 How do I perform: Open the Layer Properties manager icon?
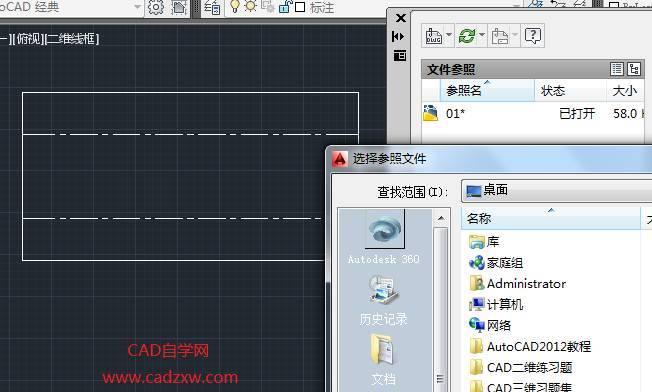pyautogui.click(x=212, y=7)
